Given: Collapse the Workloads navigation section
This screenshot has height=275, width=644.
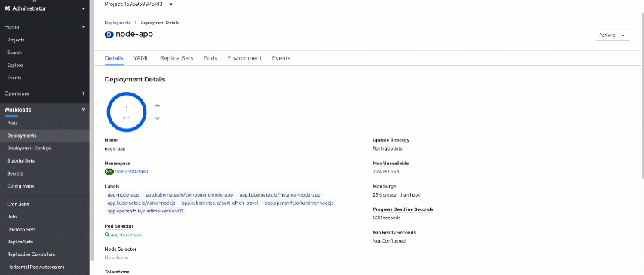Looking at the screenshot, I should coord(44,110).
